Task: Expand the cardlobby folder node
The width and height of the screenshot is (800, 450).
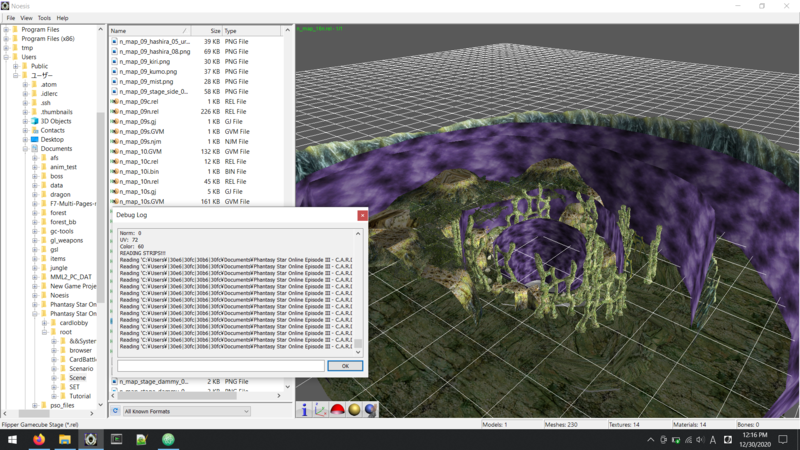Action: pos(45,323)
